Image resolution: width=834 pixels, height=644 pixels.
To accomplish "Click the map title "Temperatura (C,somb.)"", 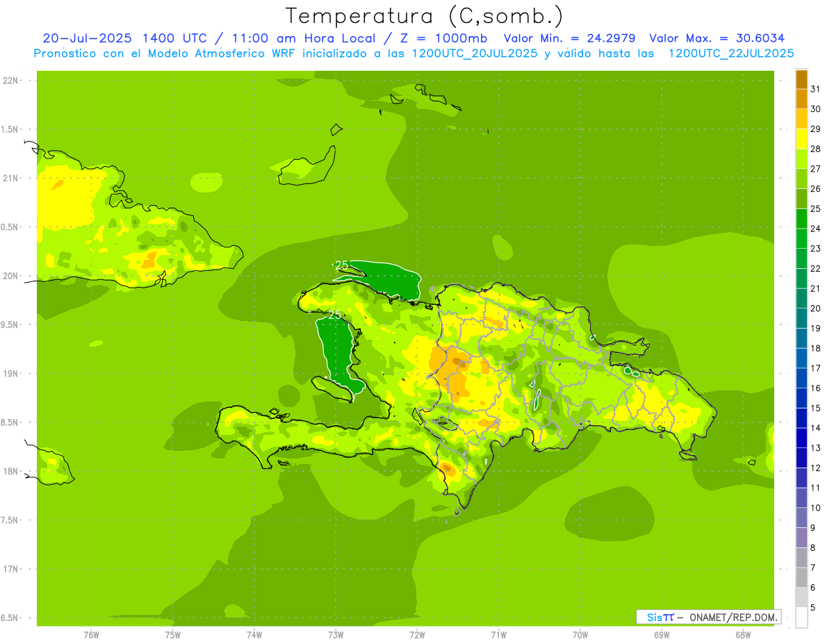I will tap(425, 16).
